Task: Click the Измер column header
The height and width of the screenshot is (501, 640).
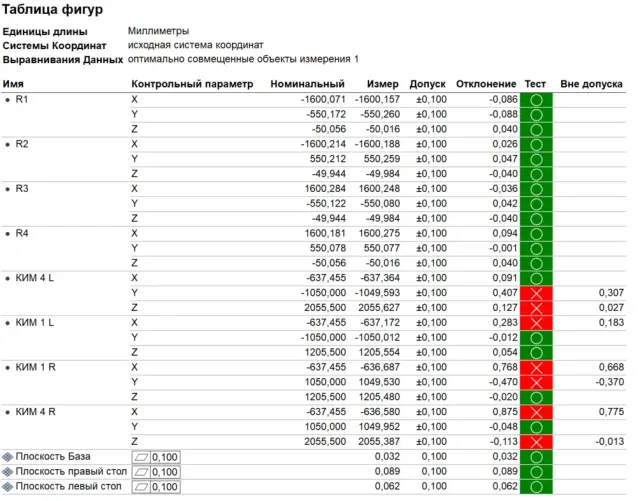Action: point(382,84)
